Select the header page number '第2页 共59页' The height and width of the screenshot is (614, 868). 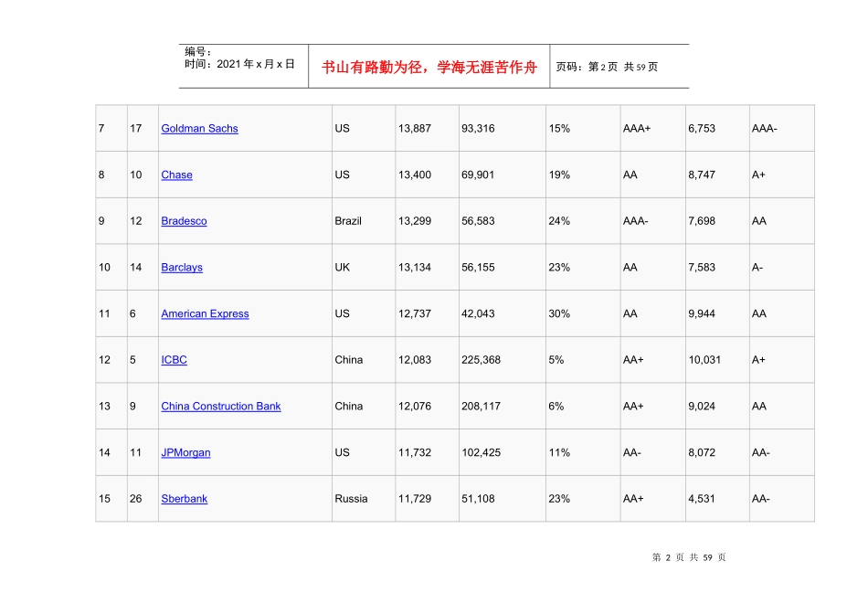[623, 67]
